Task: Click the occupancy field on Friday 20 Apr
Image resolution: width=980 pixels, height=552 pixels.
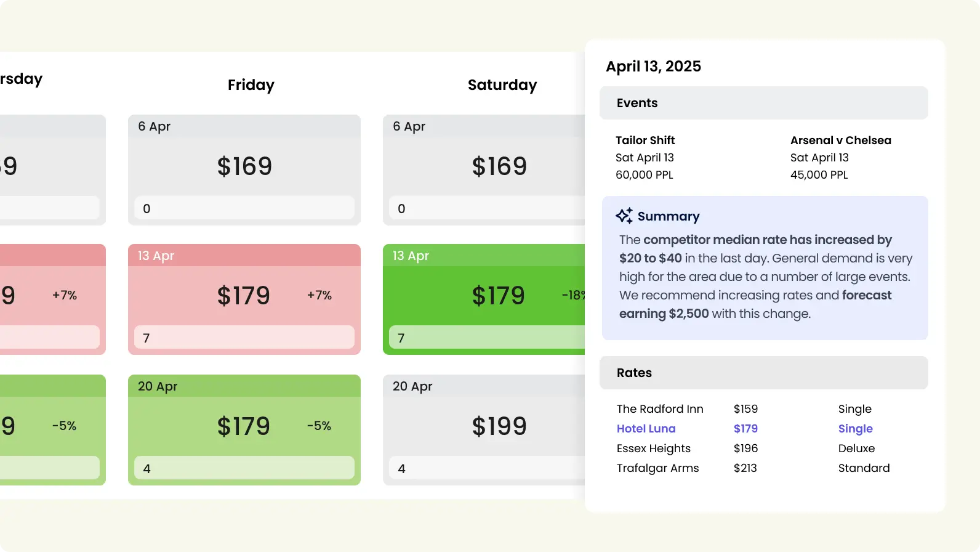Action: (244, 468)
